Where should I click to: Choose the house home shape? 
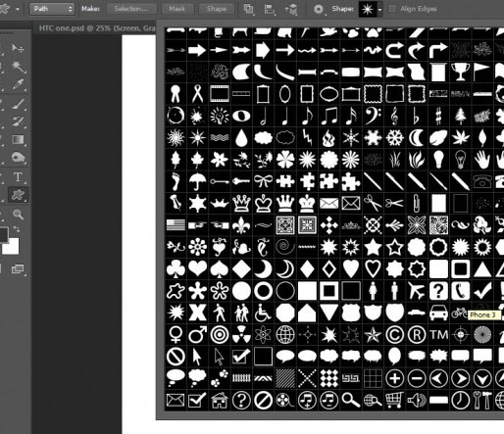point(220,400)
